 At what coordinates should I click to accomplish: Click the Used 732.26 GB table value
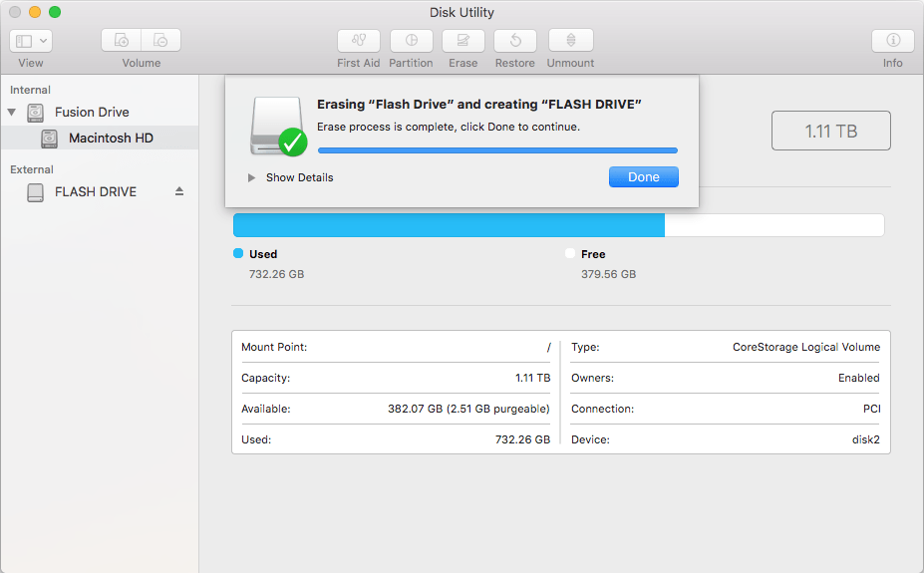(x=522, y=439)
